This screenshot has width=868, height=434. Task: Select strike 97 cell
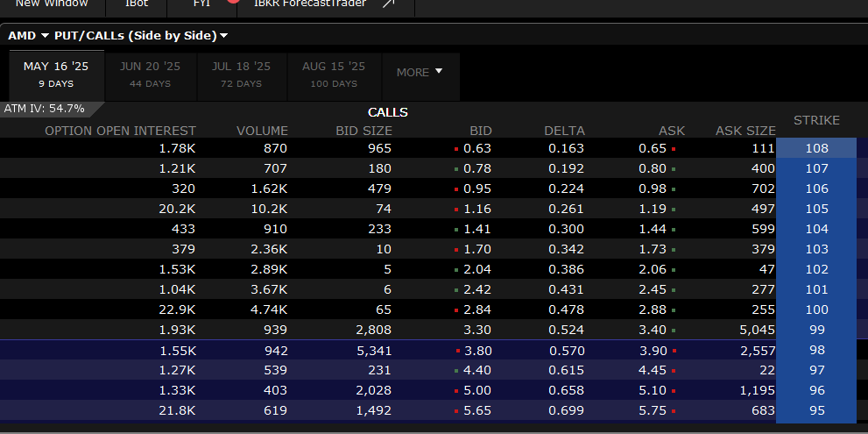(x=816, y=370)
